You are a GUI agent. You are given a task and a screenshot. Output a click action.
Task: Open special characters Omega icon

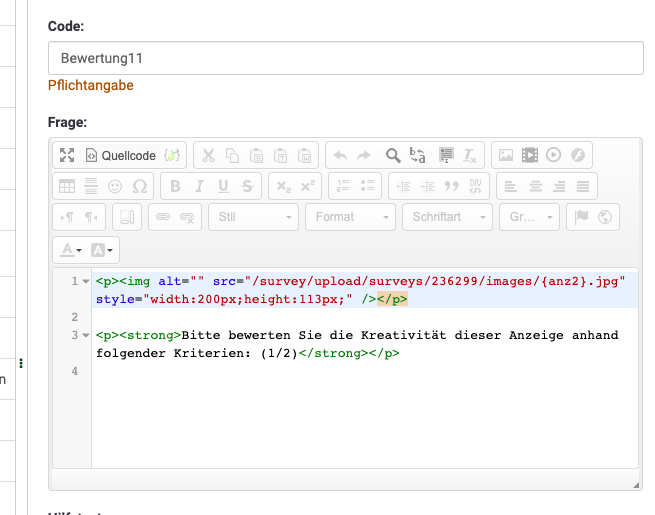[140, 186]
